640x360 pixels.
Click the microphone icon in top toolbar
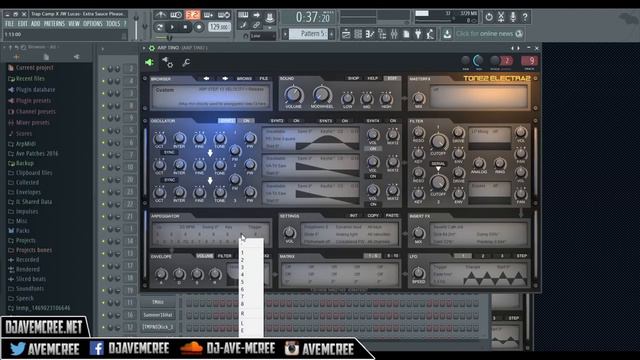(513, 17)
